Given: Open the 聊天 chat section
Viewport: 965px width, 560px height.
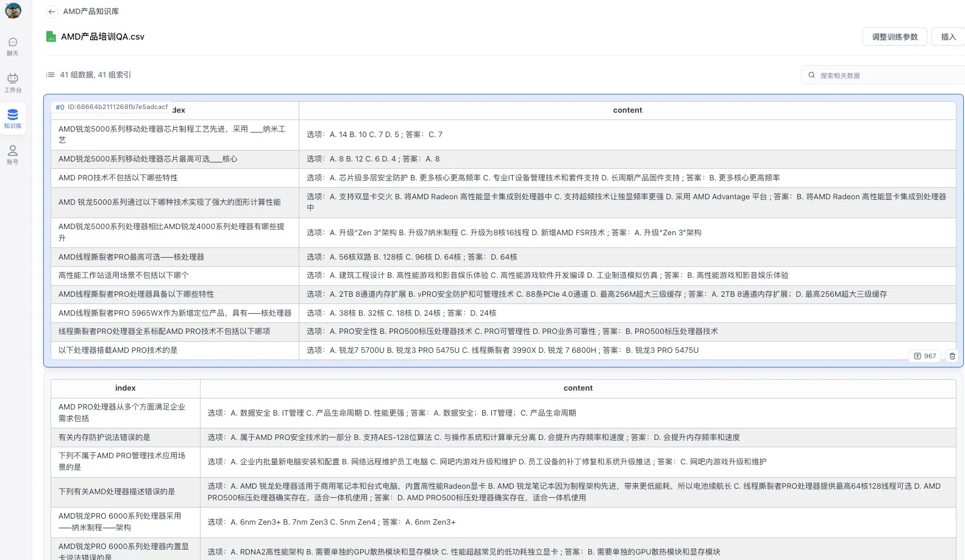Looking at the screenshot, I should pyautogui.click(x=13, y=46).
